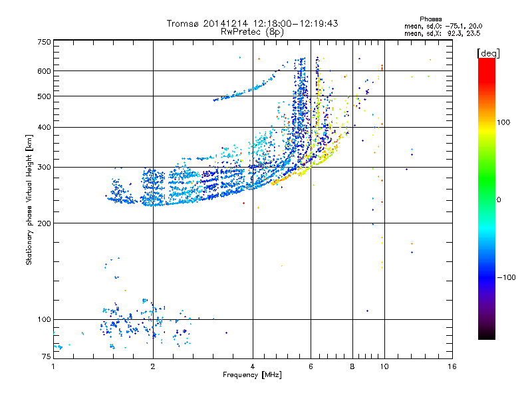
Task: Click the 'Stationary phase Virtual Height [km]' axis label
Action: coord(29,199)
